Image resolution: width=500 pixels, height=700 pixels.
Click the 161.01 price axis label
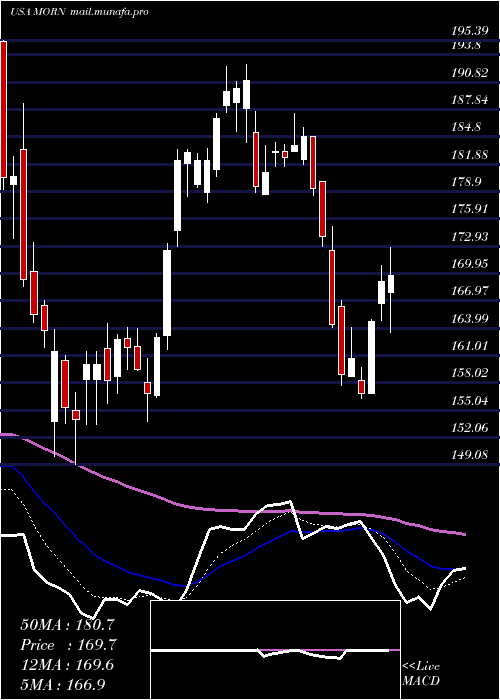pyautogui.click(x=469, y=346)
